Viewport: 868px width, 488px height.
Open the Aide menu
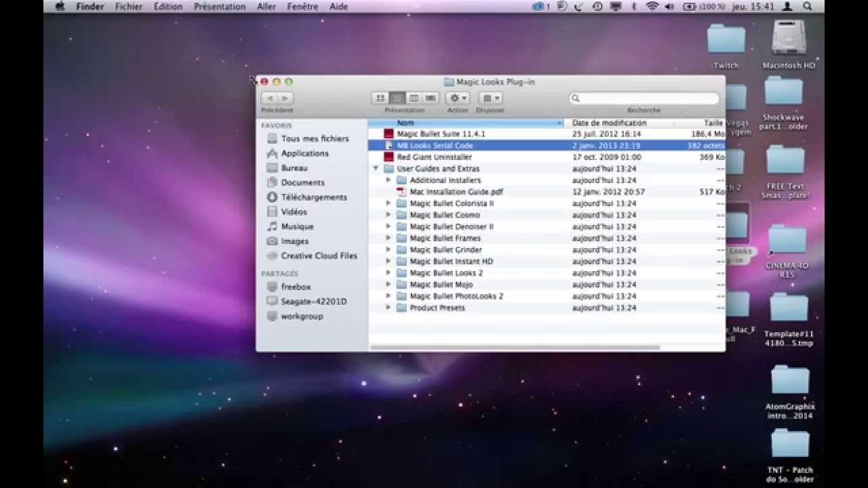[338, 6]
